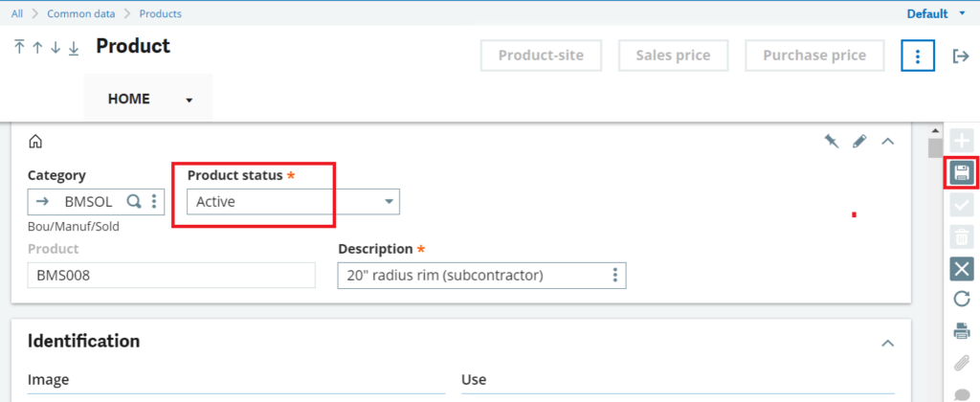
Task: Jump to the first record arrow
Action: [20, 47]
